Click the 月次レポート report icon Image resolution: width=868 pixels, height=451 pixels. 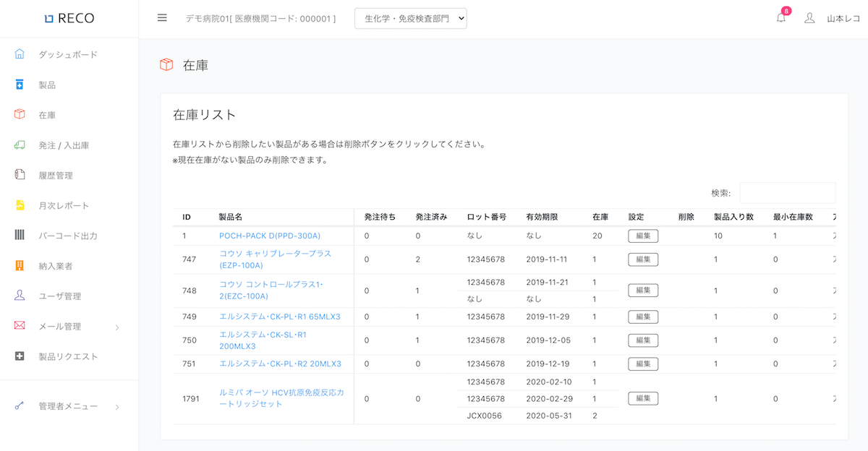[20, 205]
